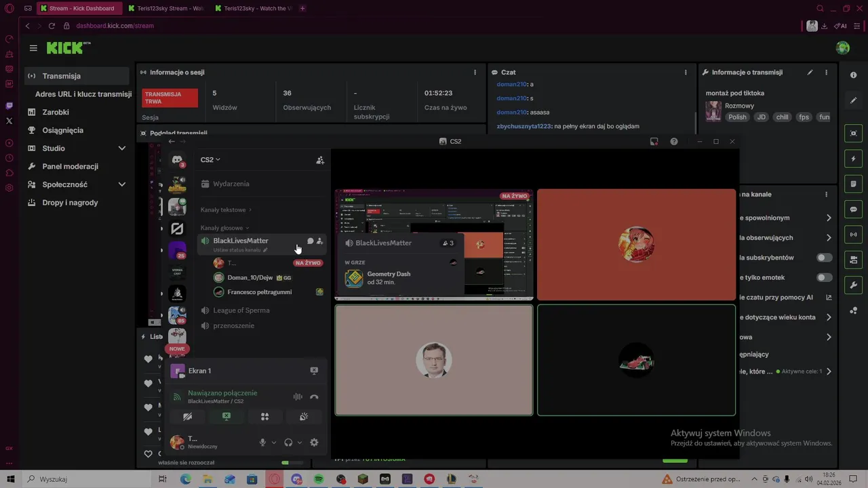Toggle the emote-only chat switch
Viewport: 868px width, 488px height.
coord(825,277)
